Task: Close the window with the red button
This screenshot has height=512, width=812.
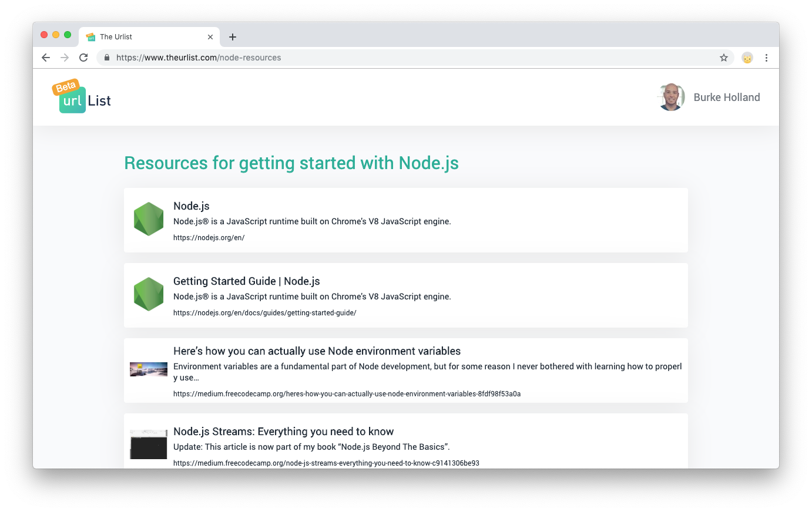Action: click(44, 35)
